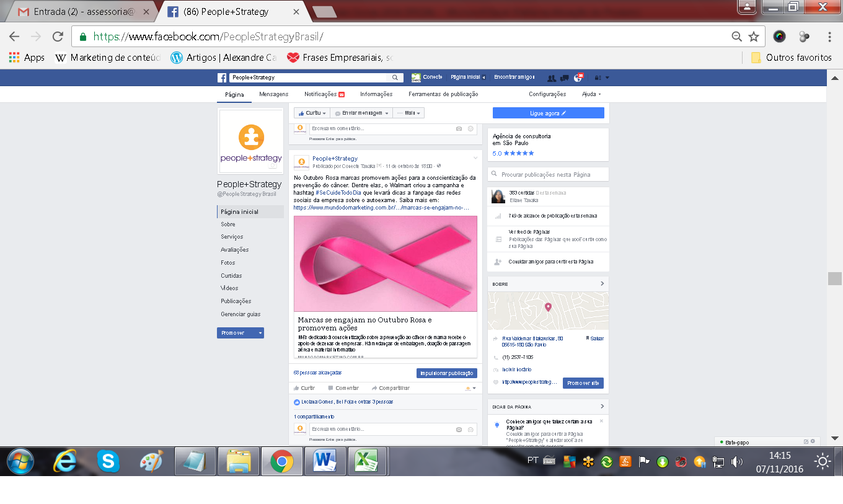Dismiss the page tip with the X

(x=601, y=421)
